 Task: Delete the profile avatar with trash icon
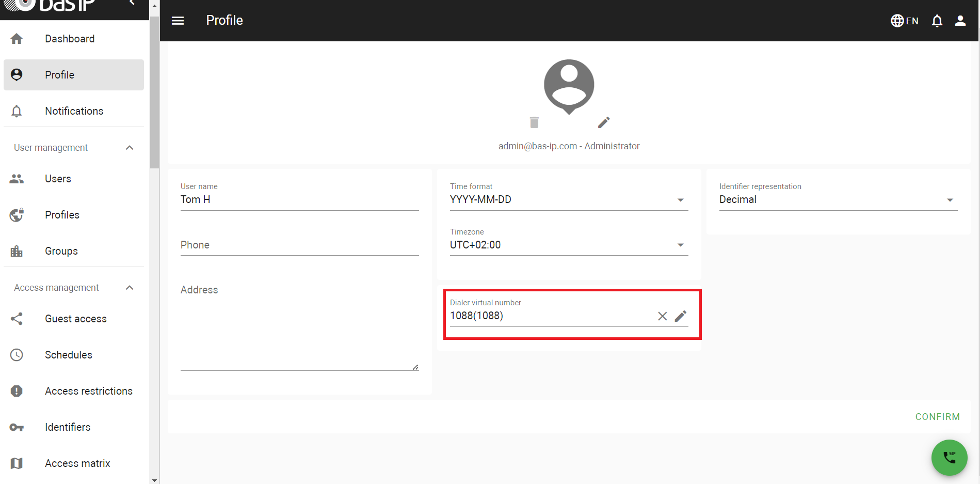click(x=534, y=122)
